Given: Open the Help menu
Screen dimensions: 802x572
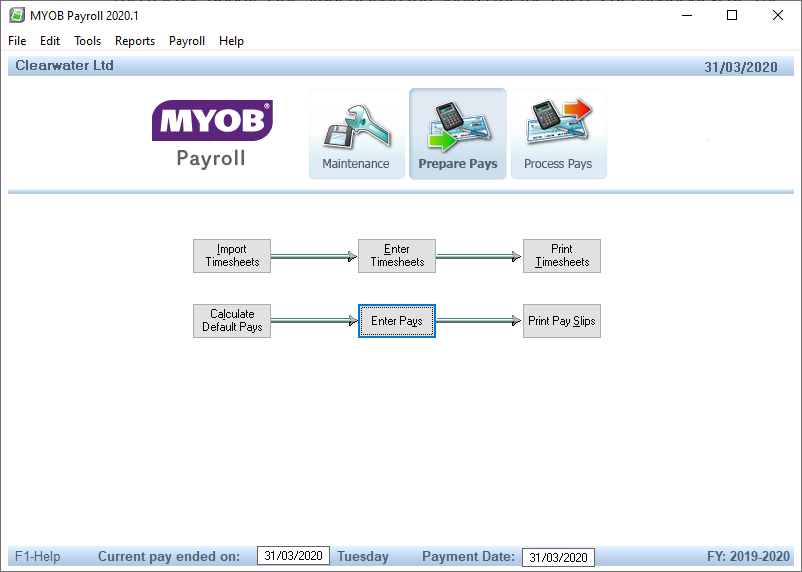Looking at the screenshot, I should click(231, 41).
